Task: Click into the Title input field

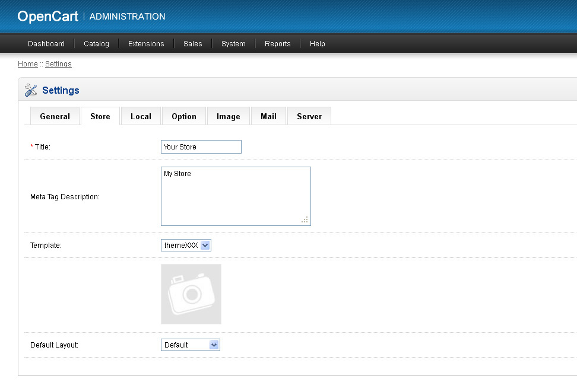Action: [201, 146]
